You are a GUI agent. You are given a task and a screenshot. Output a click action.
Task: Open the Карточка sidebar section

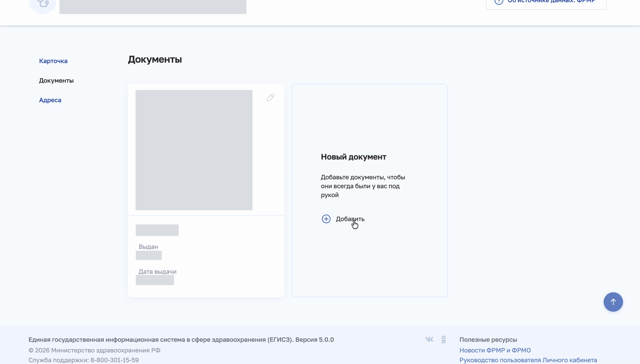click(x=53, y=61)
